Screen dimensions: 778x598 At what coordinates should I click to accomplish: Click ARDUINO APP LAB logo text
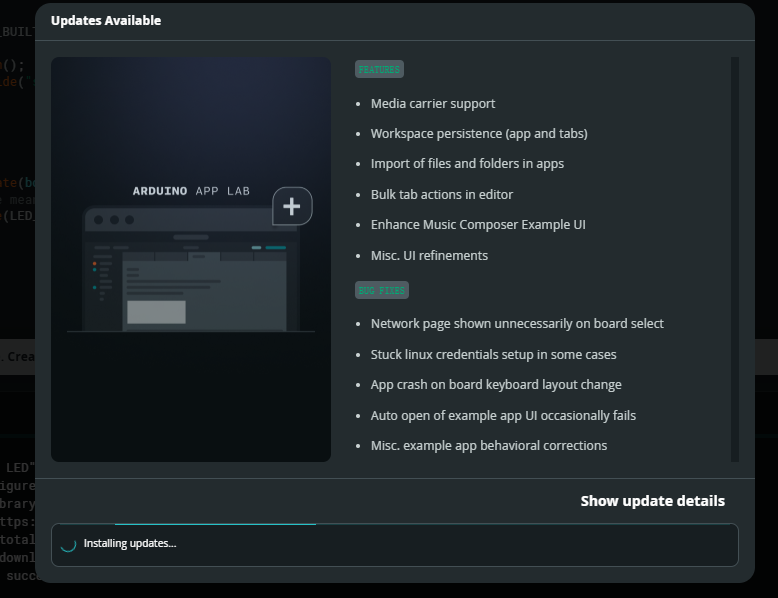(191, 191)
